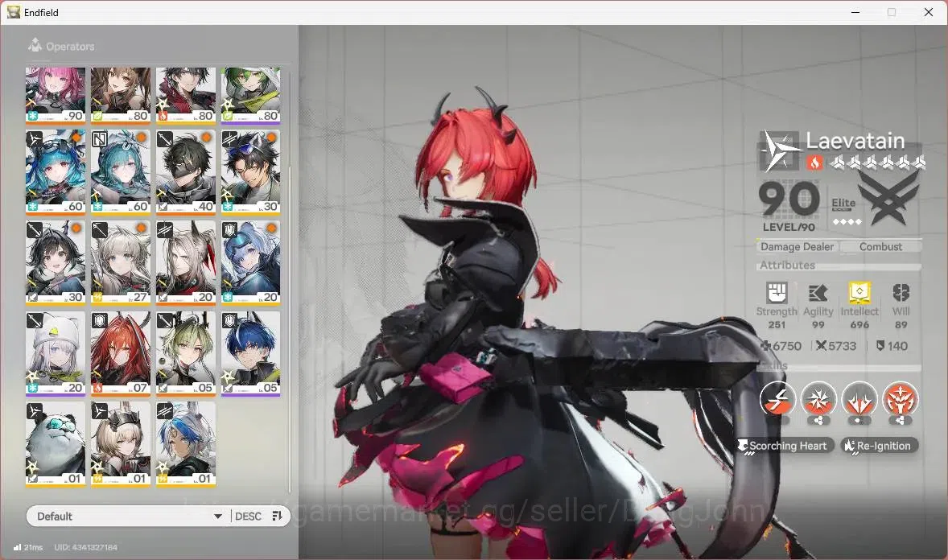Select the white-haired wolf-eared level 20 operator
Screen dimensions: 948x560
coord(186,263)
